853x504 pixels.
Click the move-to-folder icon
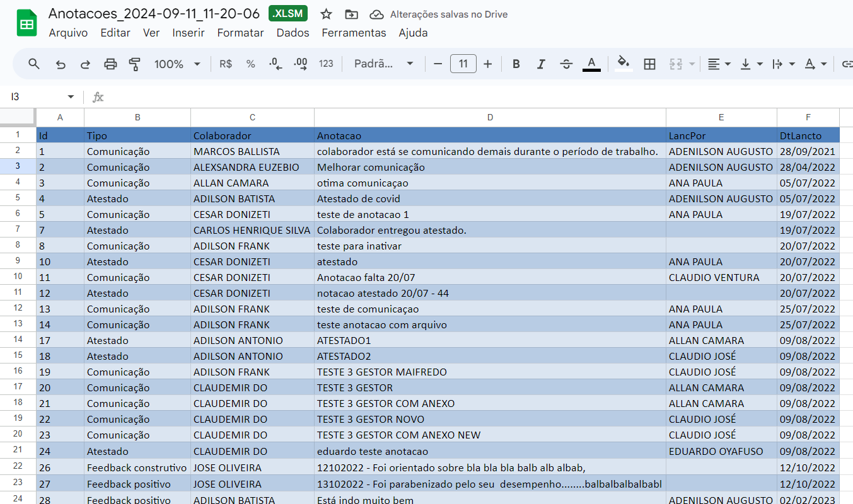pos(351,14)
